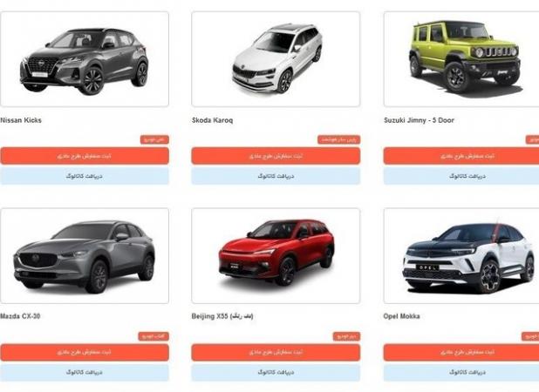Click the small red tag above Skoda Karoq order button
Viewport: 539px width, 392px height.
(x=339, y=139)
